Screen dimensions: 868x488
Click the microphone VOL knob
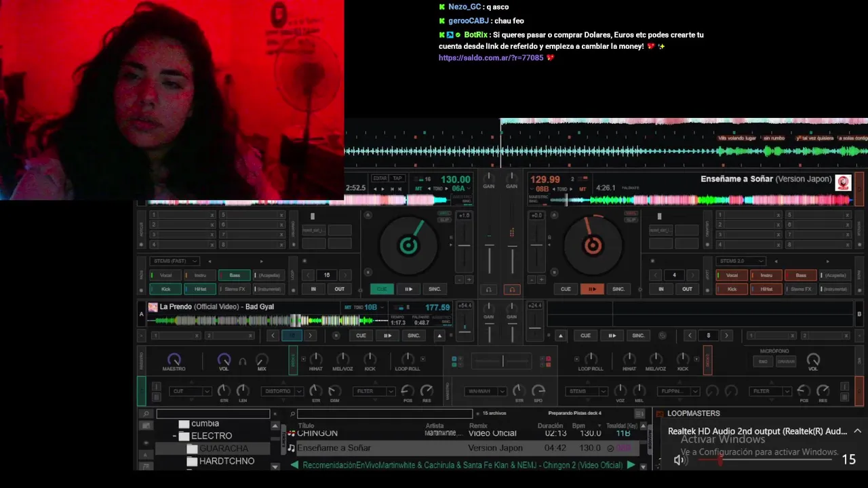click(813, 359)
